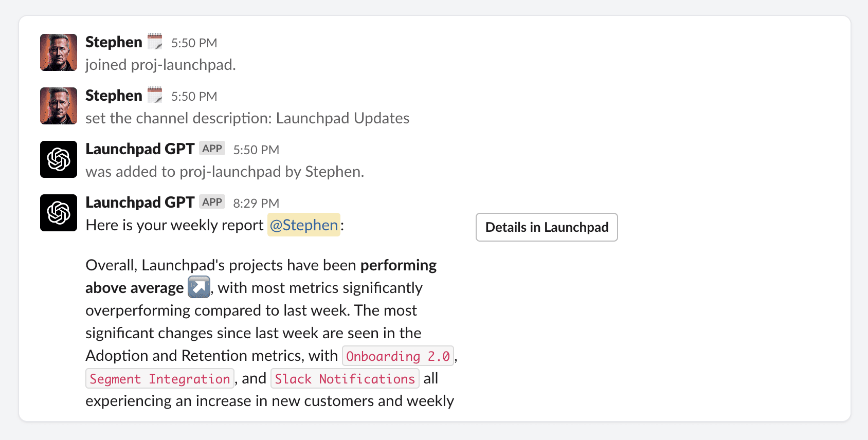Screen dimensions: 868x440
Task: Open Launchpad GPT name on the weekly report
Action: pos(140,203)
